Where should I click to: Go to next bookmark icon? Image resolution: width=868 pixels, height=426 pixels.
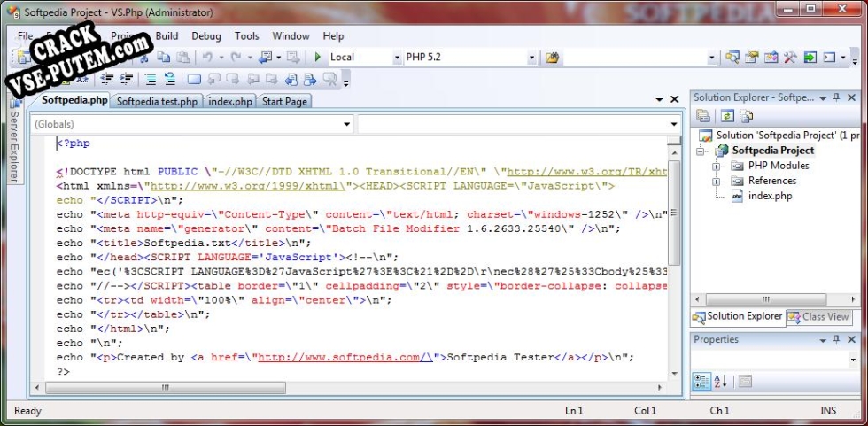click(232, 79)
